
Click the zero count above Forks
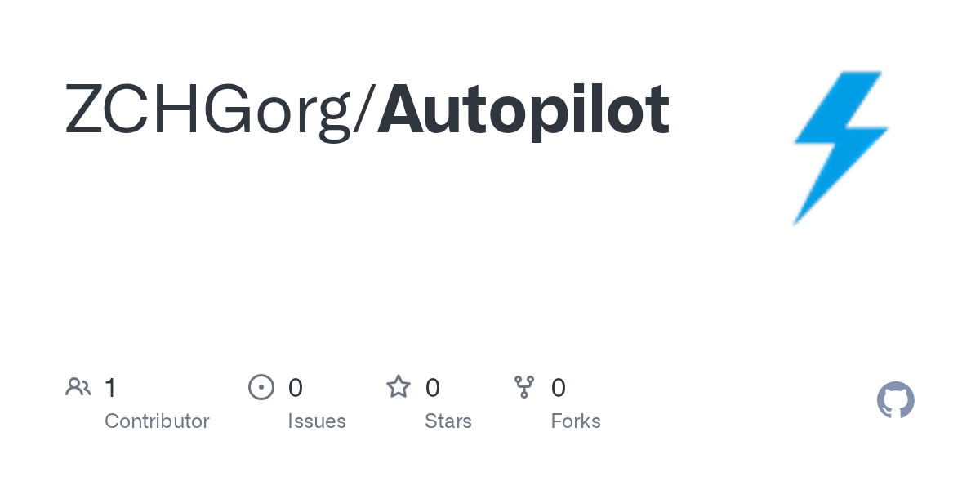[x=558, y=388]
